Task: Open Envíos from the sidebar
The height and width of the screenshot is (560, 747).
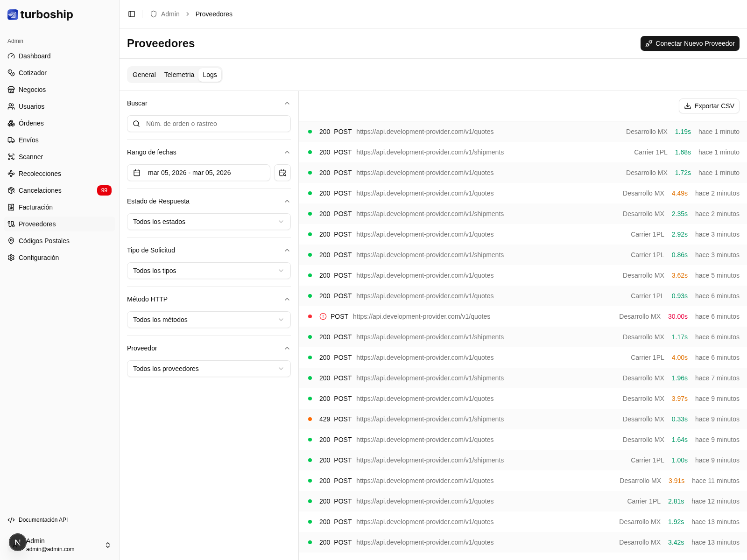Action: pyautogui.click(x=29, y=140)
